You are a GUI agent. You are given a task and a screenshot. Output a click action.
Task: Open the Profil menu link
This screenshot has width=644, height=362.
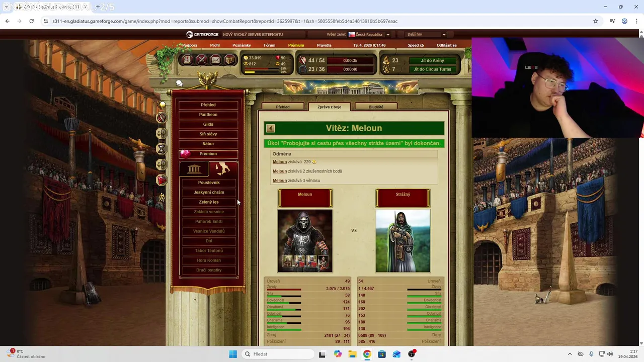[215, 45]
